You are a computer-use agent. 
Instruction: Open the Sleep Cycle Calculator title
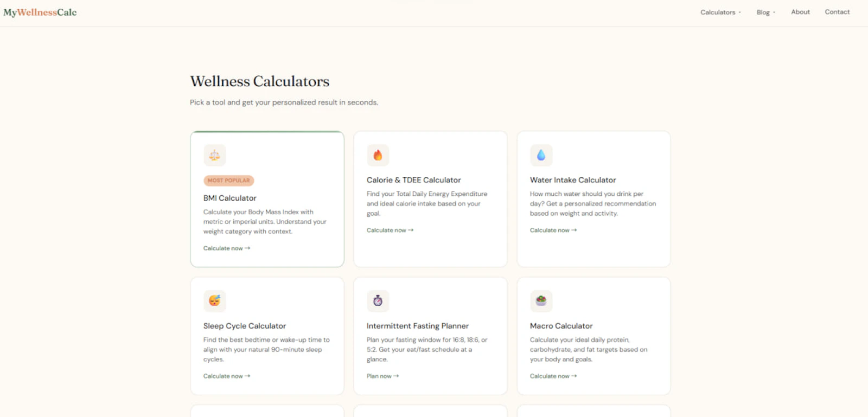pyautogui.click(x=245, y=326)
